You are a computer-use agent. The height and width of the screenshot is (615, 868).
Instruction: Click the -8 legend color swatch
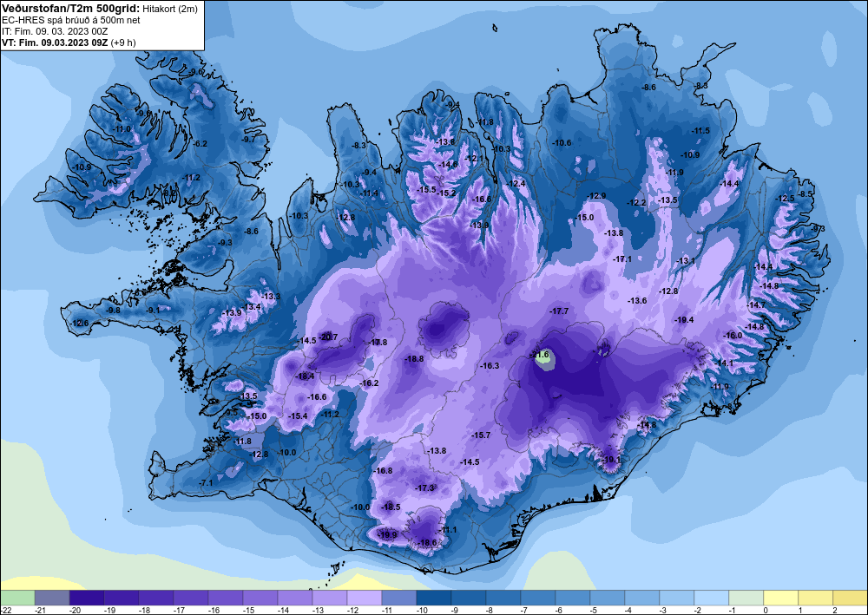pos(503,598)
